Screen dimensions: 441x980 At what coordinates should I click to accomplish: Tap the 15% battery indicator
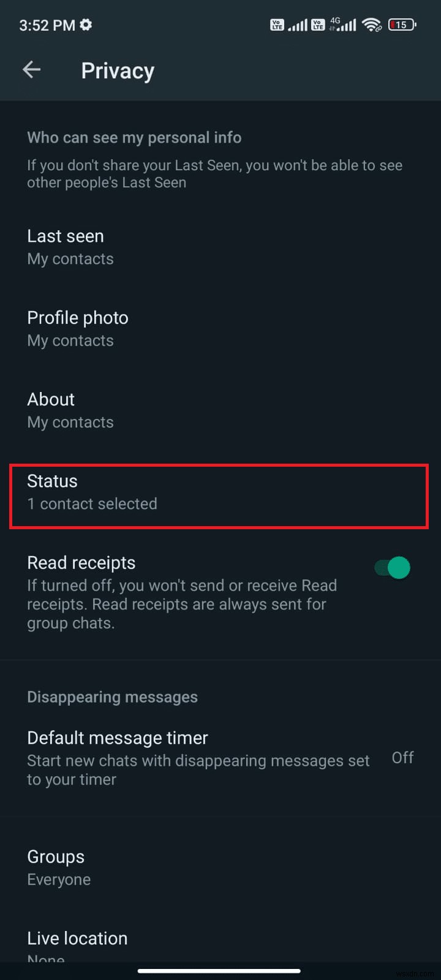click(x=402, y=25)
